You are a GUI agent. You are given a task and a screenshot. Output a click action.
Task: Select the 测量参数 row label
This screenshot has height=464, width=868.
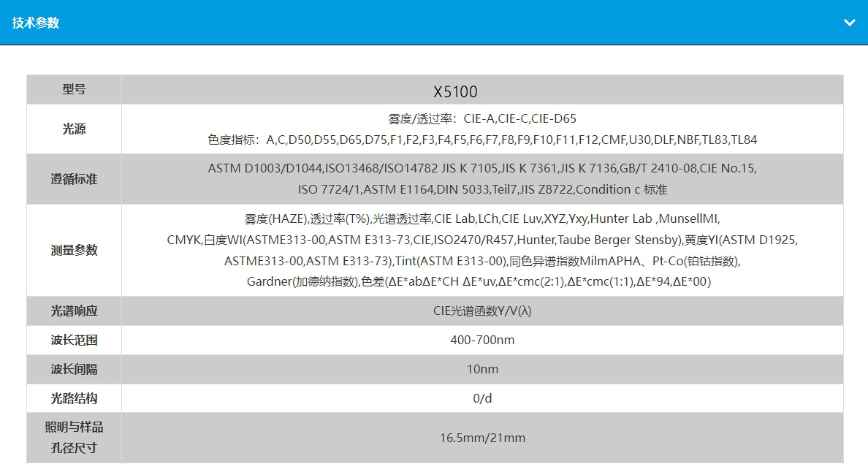click(x=74, y=250)
